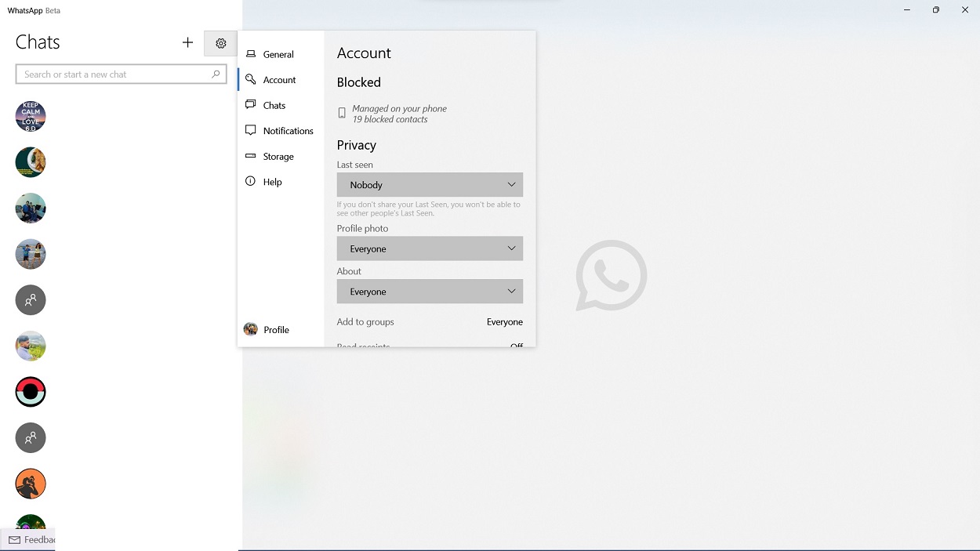
Task: Open the chat with man in profile avatar
Action: [x=31, y=346]
